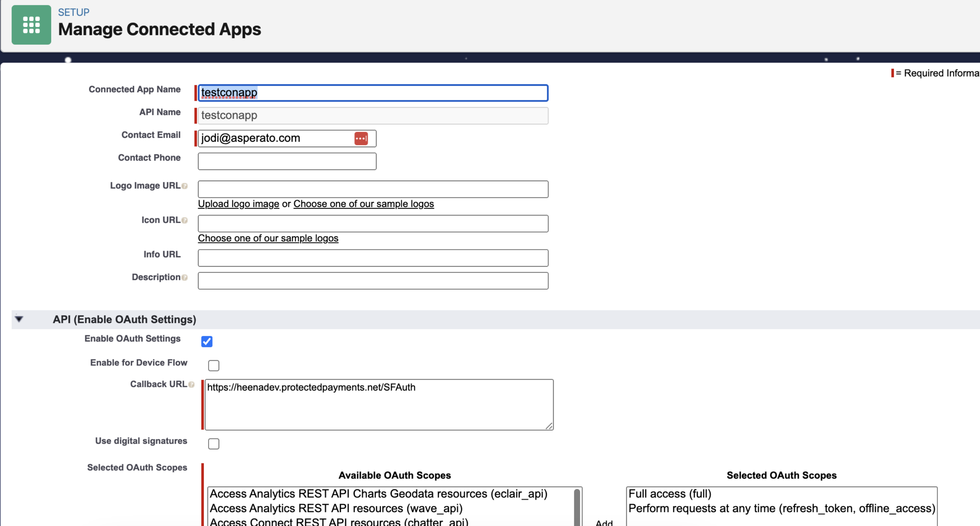Click the Callback URL help icon
This screenshot has height=526, width=980.
(191, 385)
